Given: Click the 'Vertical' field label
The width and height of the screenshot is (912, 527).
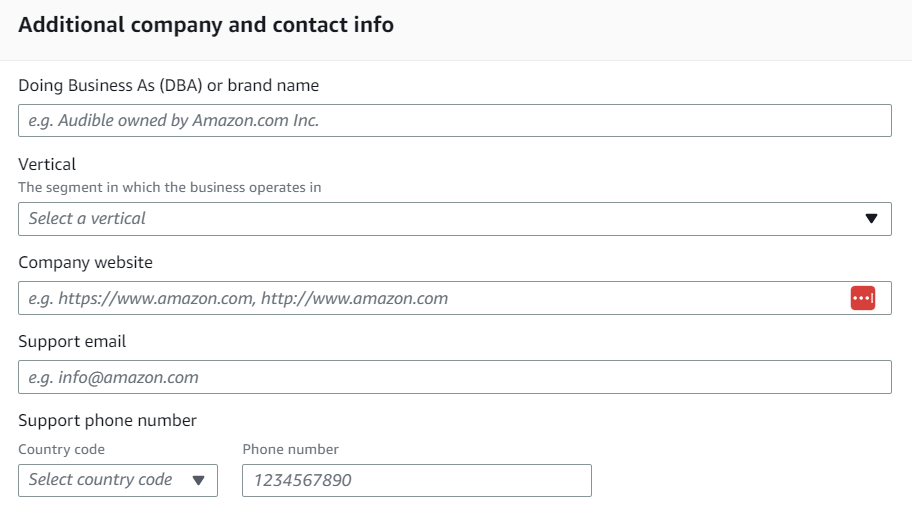Looking at the screenshot, I should (47, 164).
